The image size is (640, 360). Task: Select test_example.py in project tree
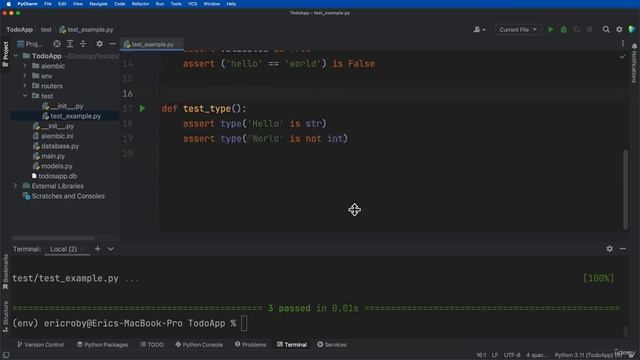[71, 116]
